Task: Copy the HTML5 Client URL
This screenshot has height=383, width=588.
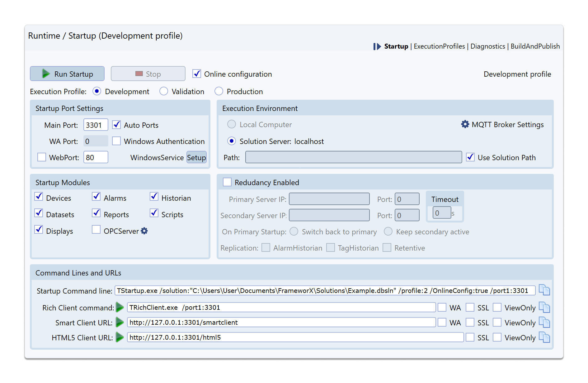Action: click(544, 337)
